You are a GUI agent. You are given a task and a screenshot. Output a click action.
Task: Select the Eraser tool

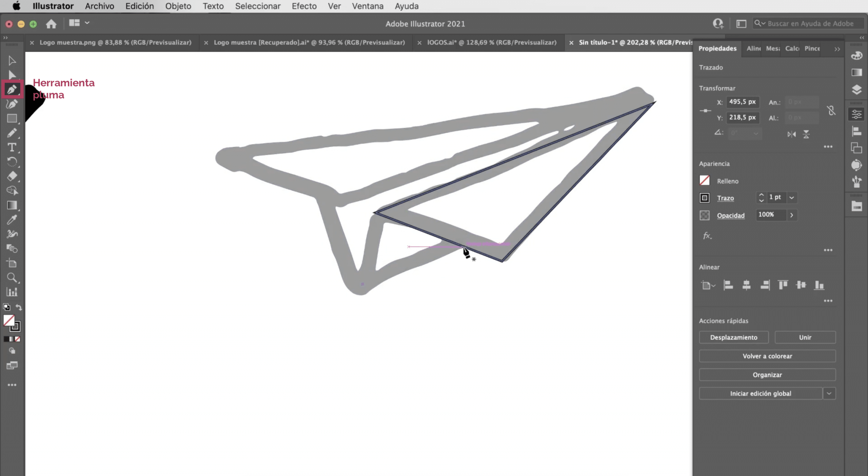click(x=12, y=176)
